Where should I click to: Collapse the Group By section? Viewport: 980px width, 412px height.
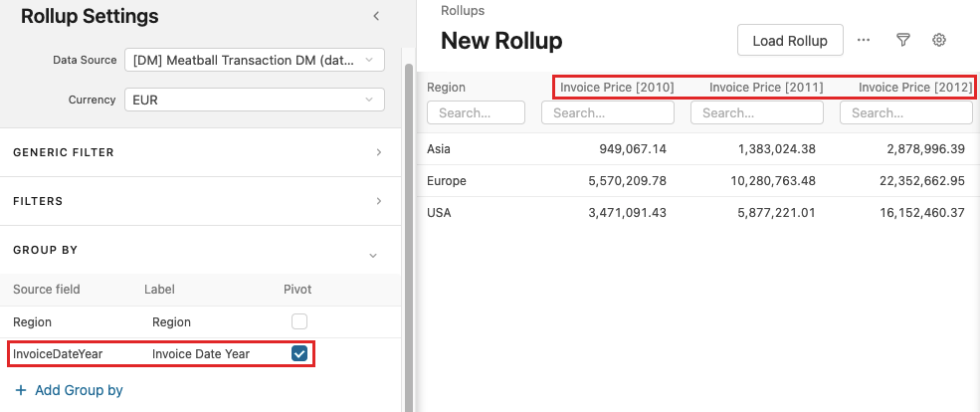[373, 255]
